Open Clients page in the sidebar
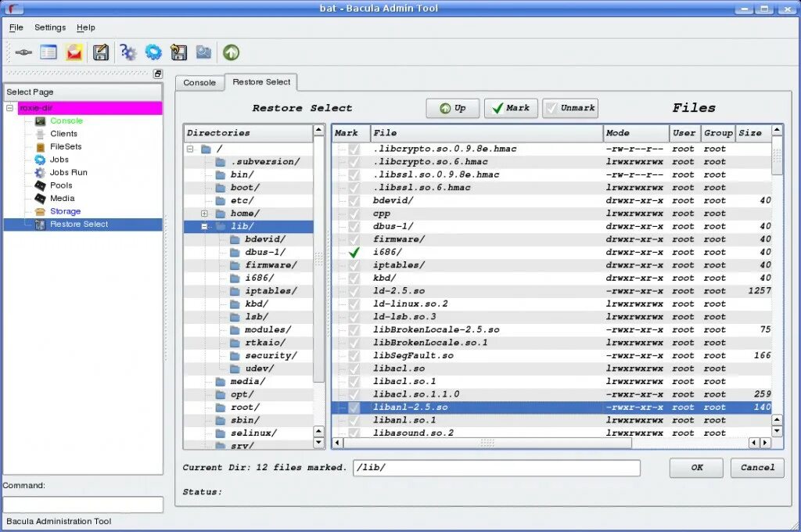This screenshot has height=532, width=801. pyautogui.click(x=64, y=134)
